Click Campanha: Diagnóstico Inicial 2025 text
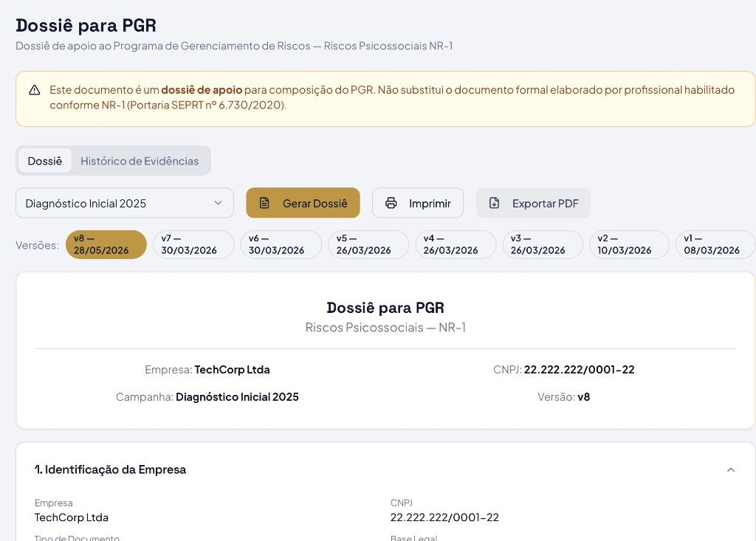Screen dimensions: 756x541 pos(207,397)
